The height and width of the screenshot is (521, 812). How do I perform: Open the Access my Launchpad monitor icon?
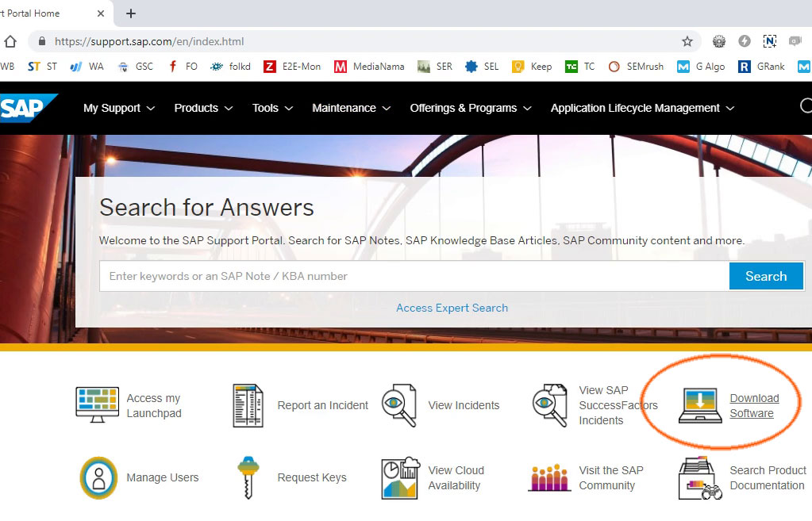point(98,404)
